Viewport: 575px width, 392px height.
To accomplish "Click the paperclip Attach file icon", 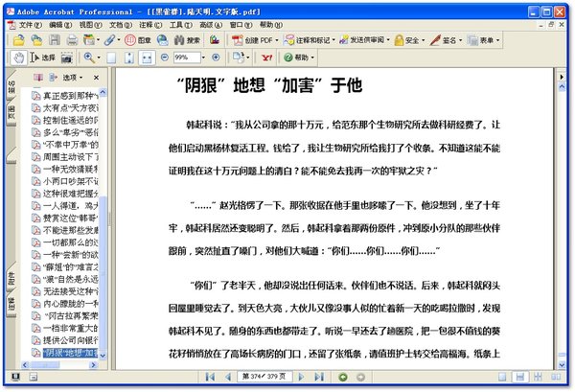I will [x=109, y=40].
